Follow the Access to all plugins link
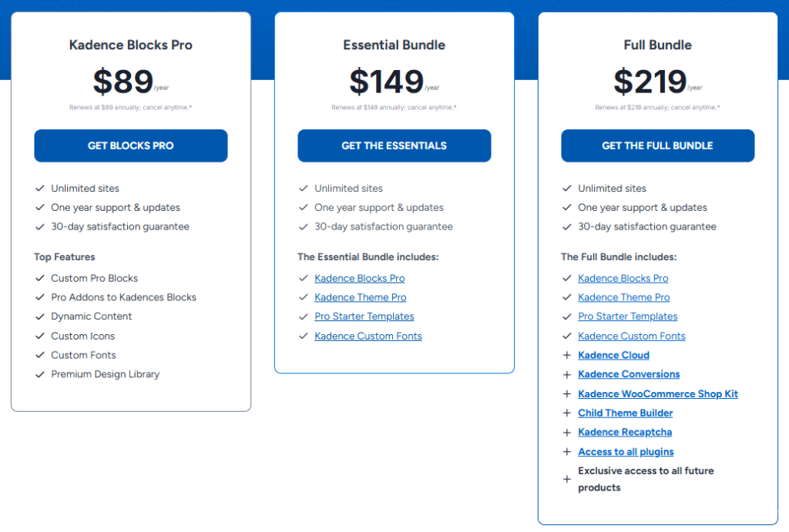Screen dimensions: 789x532 [626, 452]
